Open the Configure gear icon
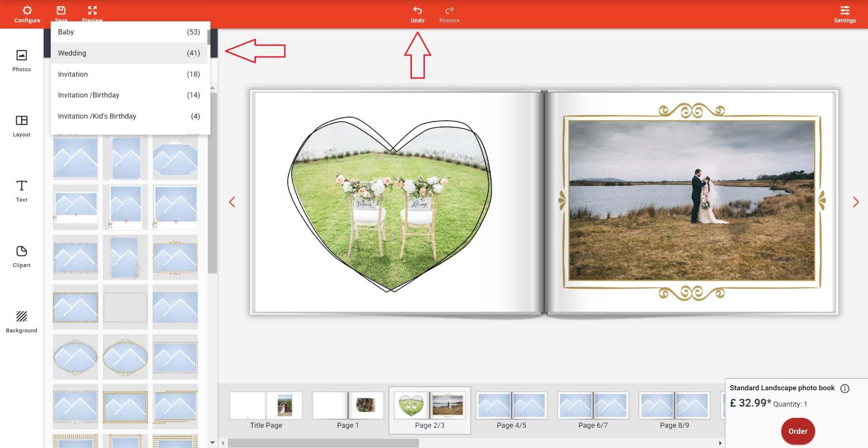The height and width of the screenshot is (448, 868). tap(27, 10)
